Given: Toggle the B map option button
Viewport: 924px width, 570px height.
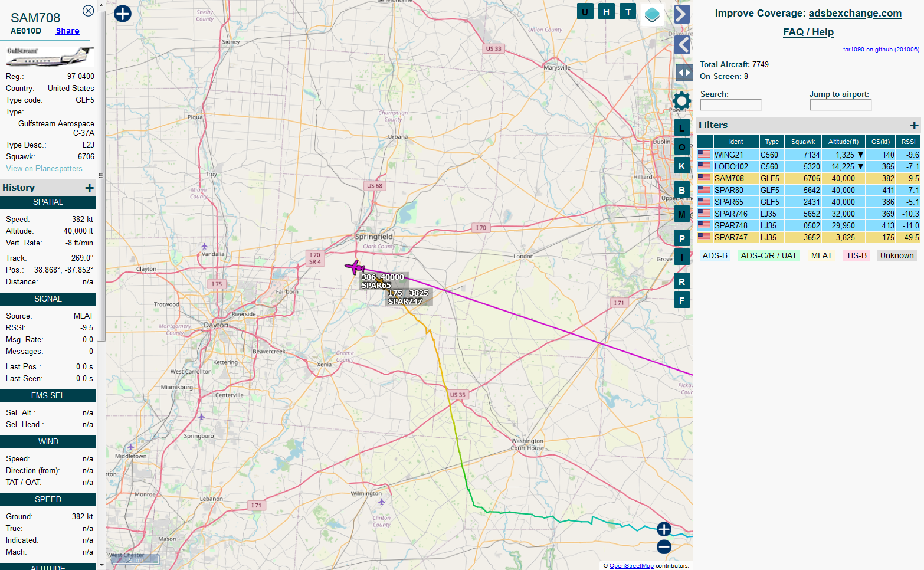Looking at the screenshot, I should [x=681, y=190].
